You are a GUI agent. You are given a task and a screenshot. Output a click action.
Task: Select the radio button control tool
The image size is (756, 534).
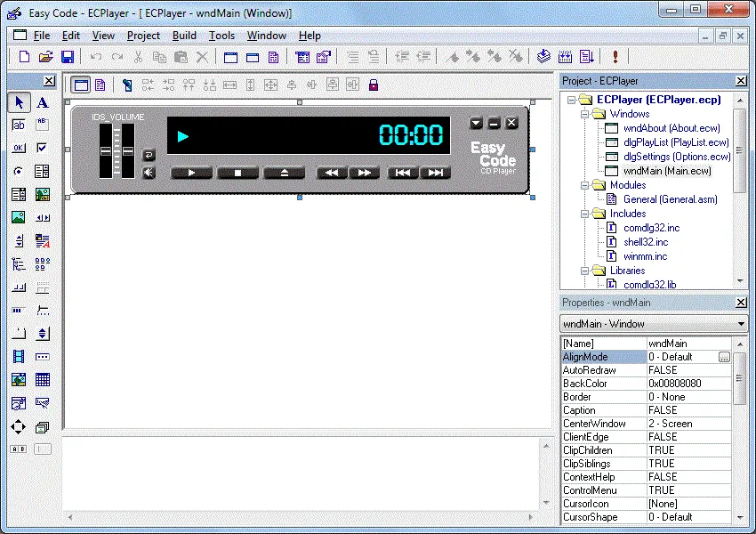[20, 171]
